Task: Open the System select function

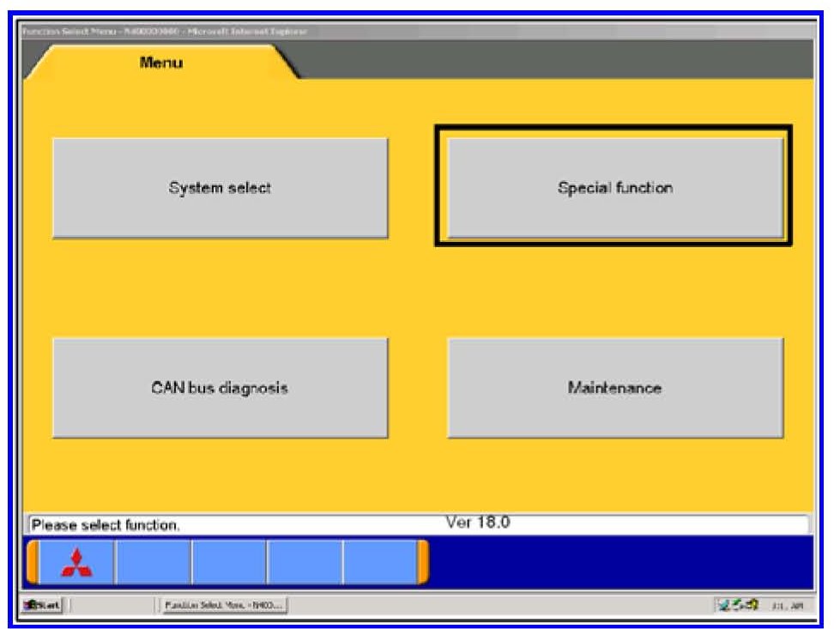Action: (220, 188)
